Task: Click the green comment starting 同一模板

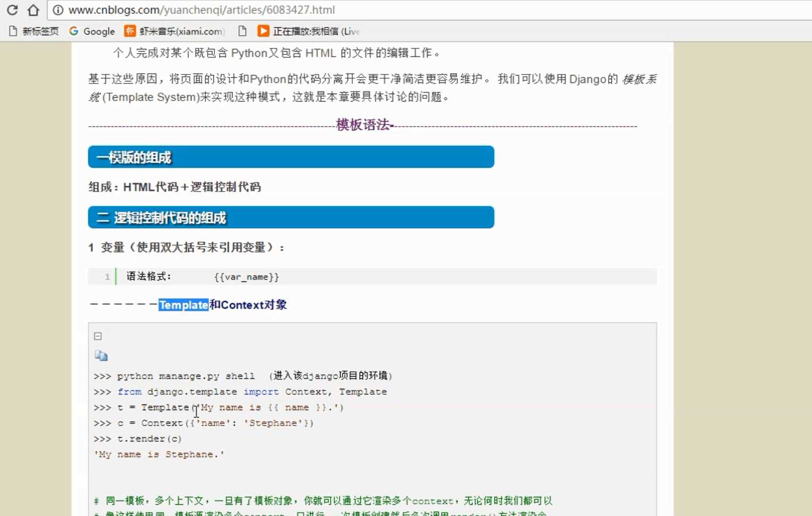Action: [x=323, y=501]
